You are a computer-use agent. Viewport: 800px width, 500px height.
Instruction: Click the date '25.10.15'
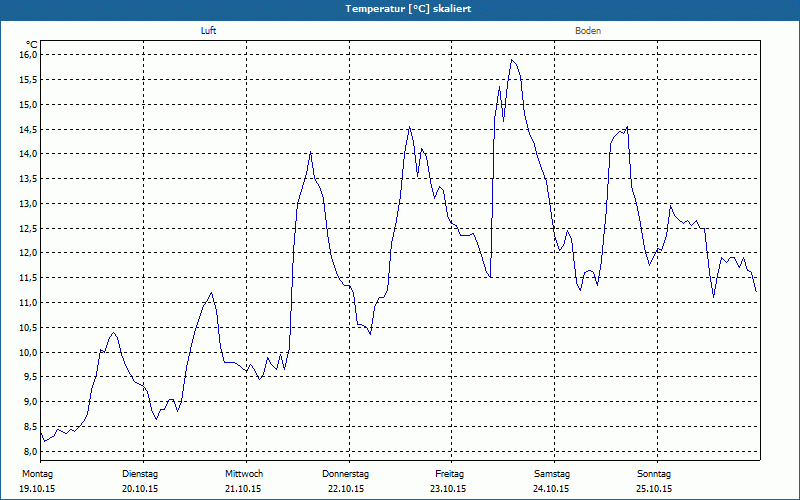pos(654,489)
